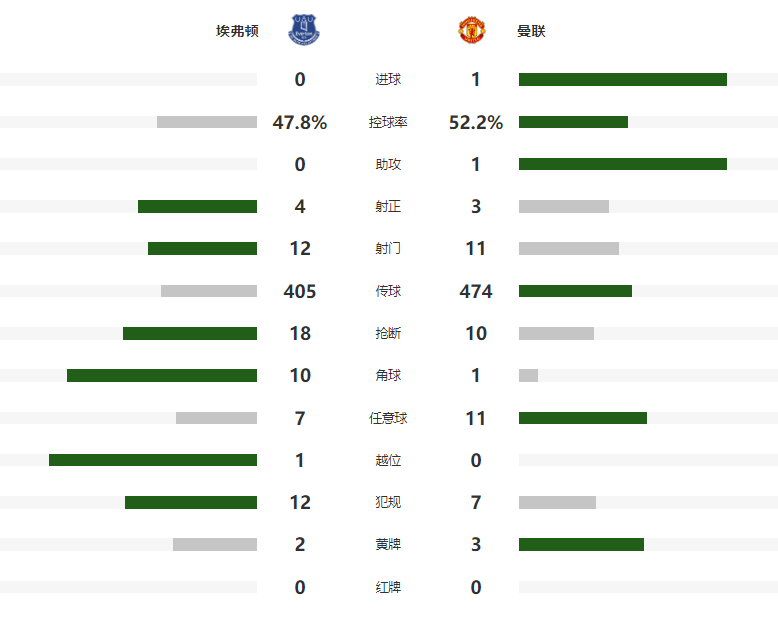
Task: Click Everton's green 角球 bar
Action: point(162,376)
